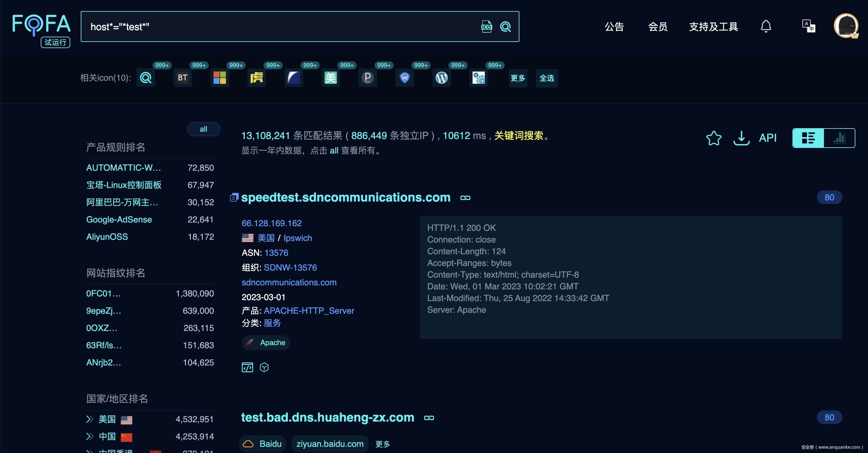
Task: Click the language translate icon
Action: pyautogui.click(x=809, y=26)
